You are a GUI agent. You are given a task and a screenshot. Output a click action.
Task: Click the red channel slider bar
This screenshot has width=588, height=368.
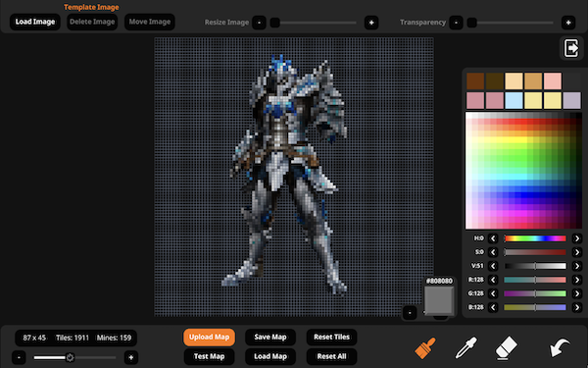[535, 280]
